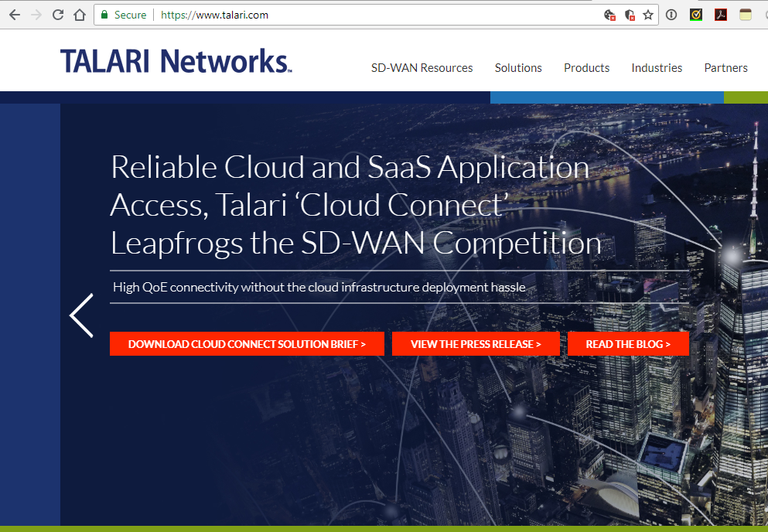Click the green Secure padlock icon
The width and height of the screenshot is (768, 532).
click(x=104, y=15)
